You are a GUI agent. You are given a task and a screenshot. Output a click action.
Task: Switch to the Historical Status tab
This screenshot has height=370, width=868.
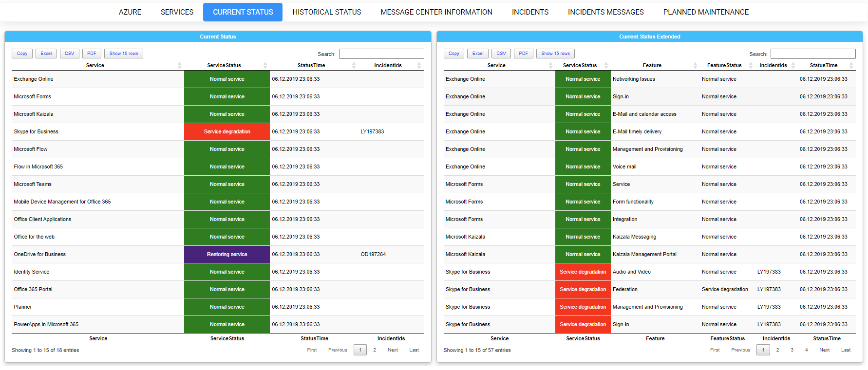pyautogui.click(x=327, y=12)
